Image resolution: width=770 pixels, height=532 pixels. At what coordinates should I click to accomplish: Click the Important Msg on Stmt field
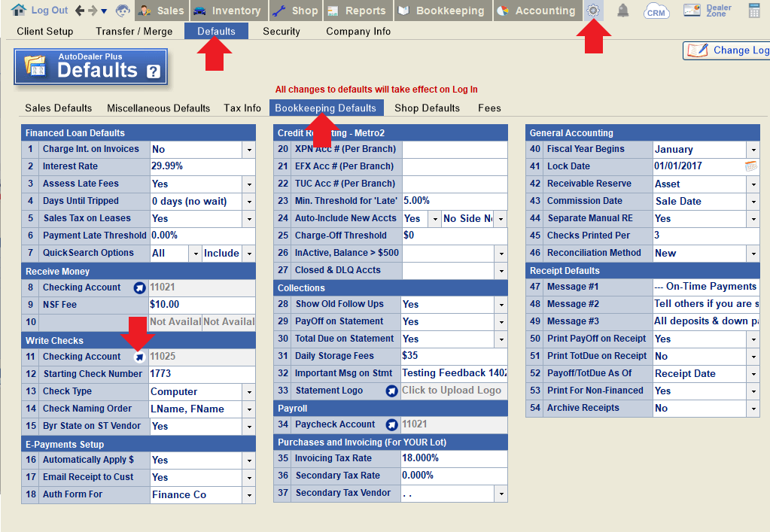coord(454,373)
